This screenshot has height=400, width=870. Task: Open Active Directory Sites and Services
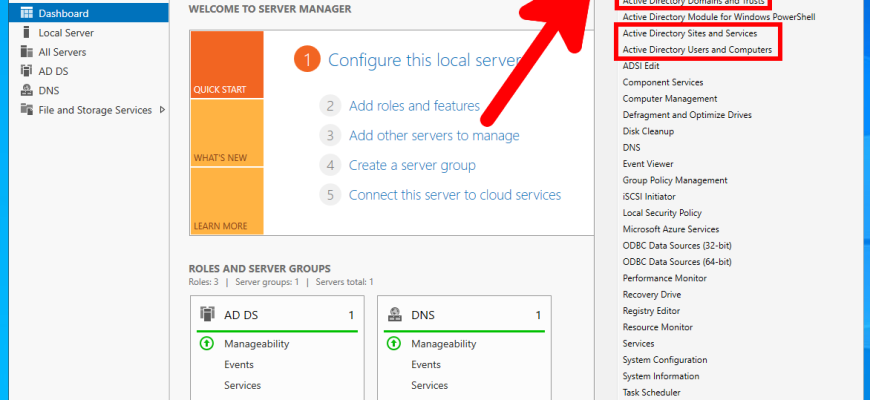689,33
